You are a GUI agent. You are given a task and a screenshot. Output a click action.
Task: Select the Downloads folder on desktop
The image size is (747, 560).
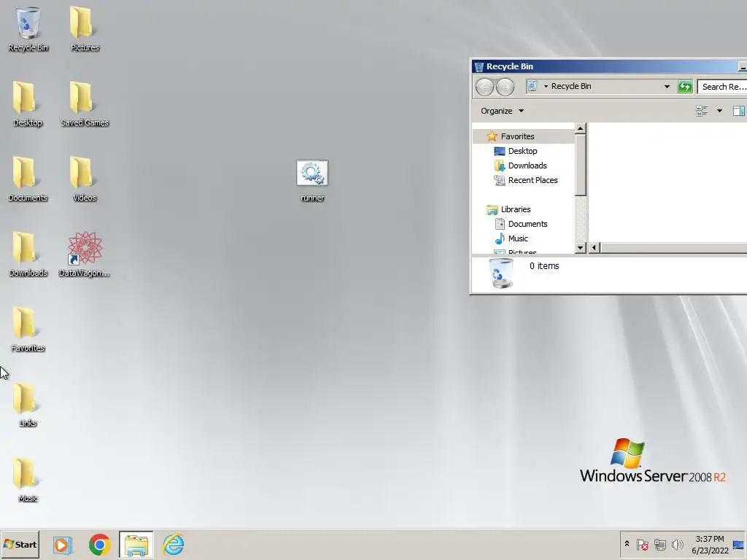pyautogui.click(x=28, y=254)
